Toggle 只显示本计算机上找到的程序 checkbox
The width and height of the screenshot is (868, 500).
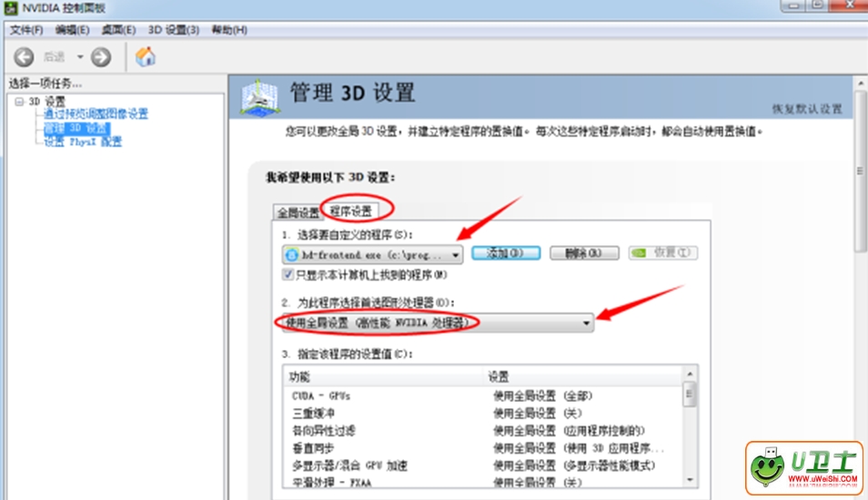(x=288, y=275)
